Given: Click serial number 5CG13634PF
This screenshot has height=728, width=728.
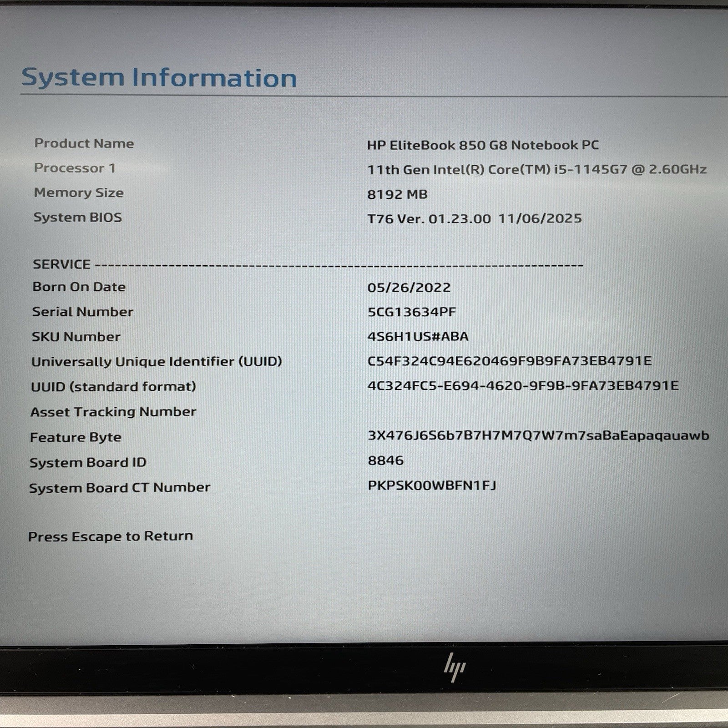Looking at the screenshot, I should click(412, 312).
